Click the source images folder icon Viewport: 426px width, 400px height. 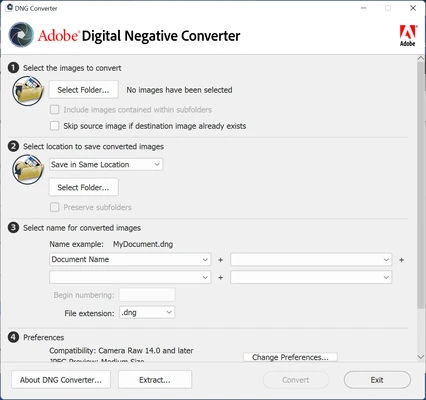click(x=28, y=91)
